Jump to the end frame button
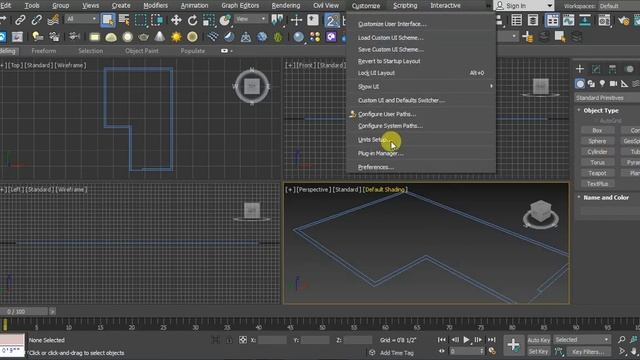Screen dimensions: 640x360 (491, 340)
